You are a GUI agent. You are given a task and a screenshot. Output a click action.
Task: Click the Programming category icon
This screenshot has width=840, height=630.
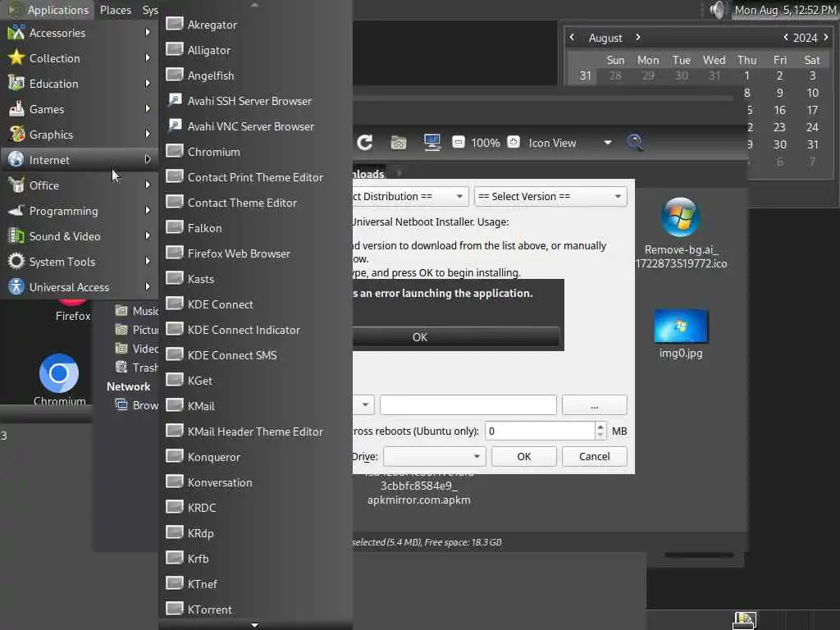(x=16, y=211)
